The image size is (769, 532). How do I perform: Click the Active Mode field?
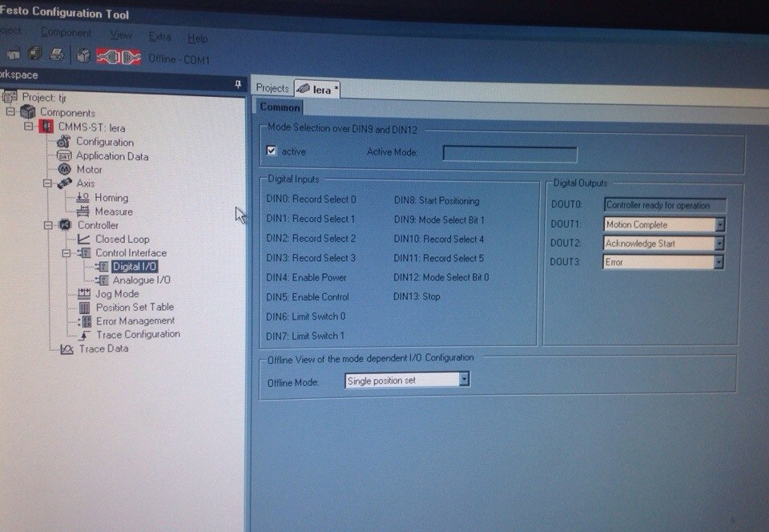[x=510, y=154]
